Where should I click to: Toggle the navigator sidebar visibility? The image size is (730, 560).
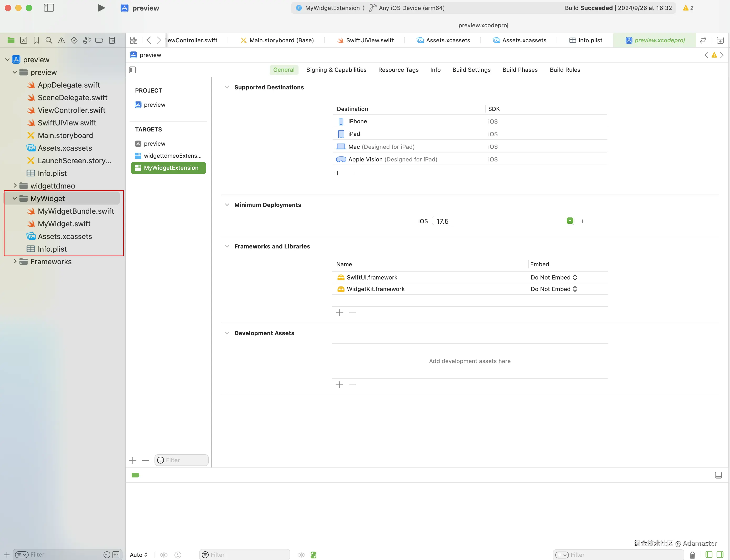pyautogui.click(x=49, y=8)
